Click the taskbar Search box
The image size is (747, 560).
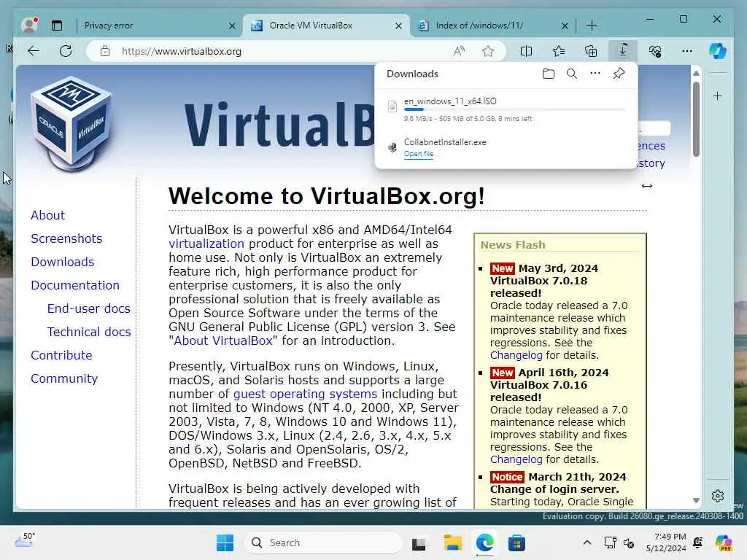pos(323,542)
